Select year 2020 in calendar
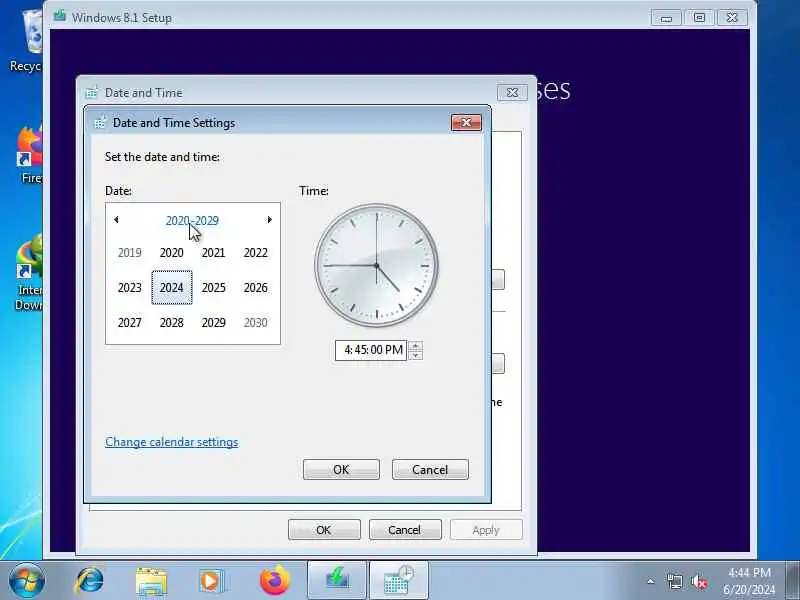The height and width of the screenshot is (600, 800). click(x=171, y=253)
